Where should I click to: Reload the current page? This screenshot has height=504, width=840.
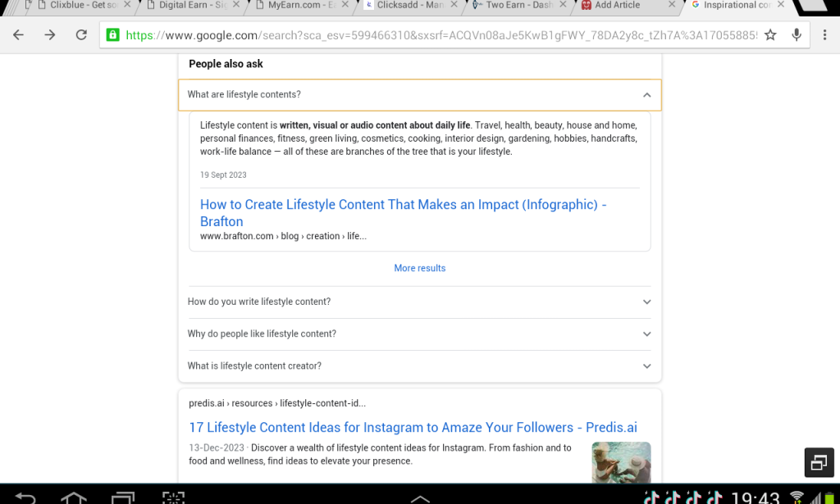tap(81, 35)
